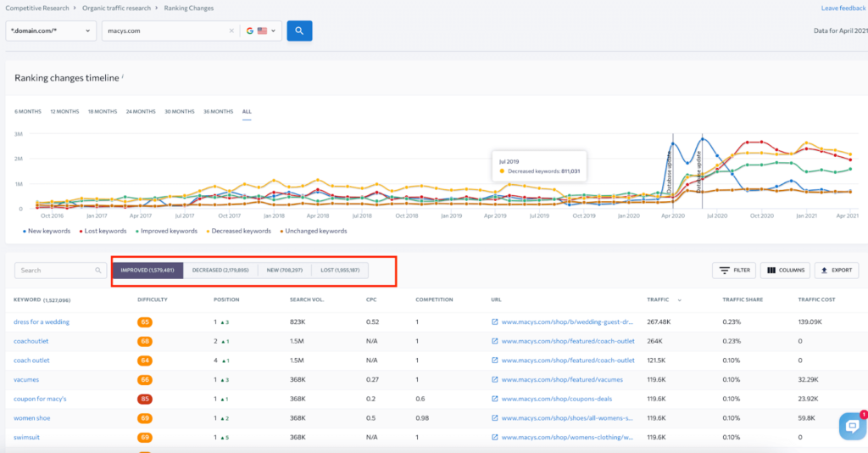Open the chat support widget

click(x=853, y=426)
